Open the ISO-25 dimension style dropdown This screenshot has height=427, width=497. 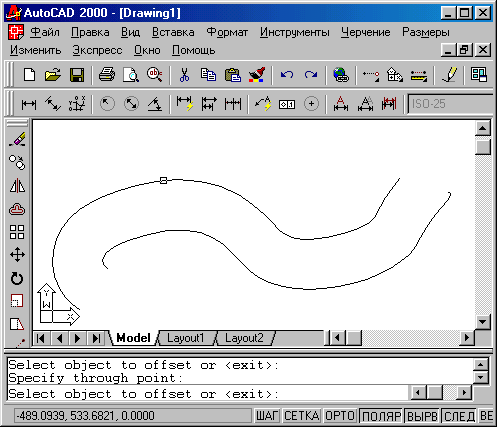[x=450, y=104]
